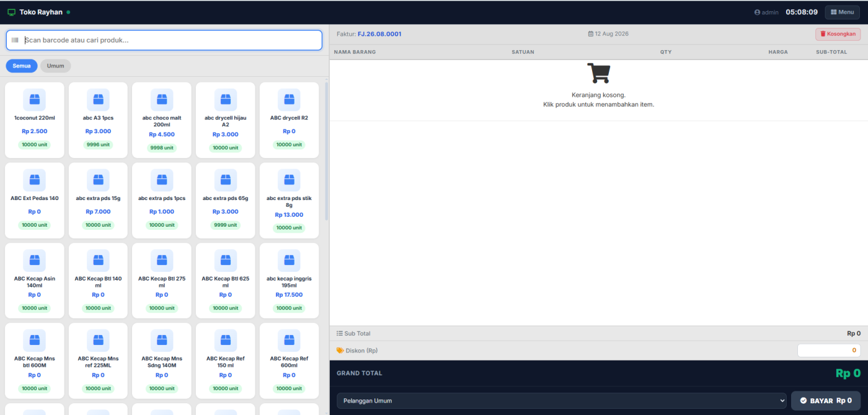Click the 1coconut 220ml product box icon
Image resolution: width=868 pixels, height=415 pixels.
pyautogui.click(x=35, y=100)
